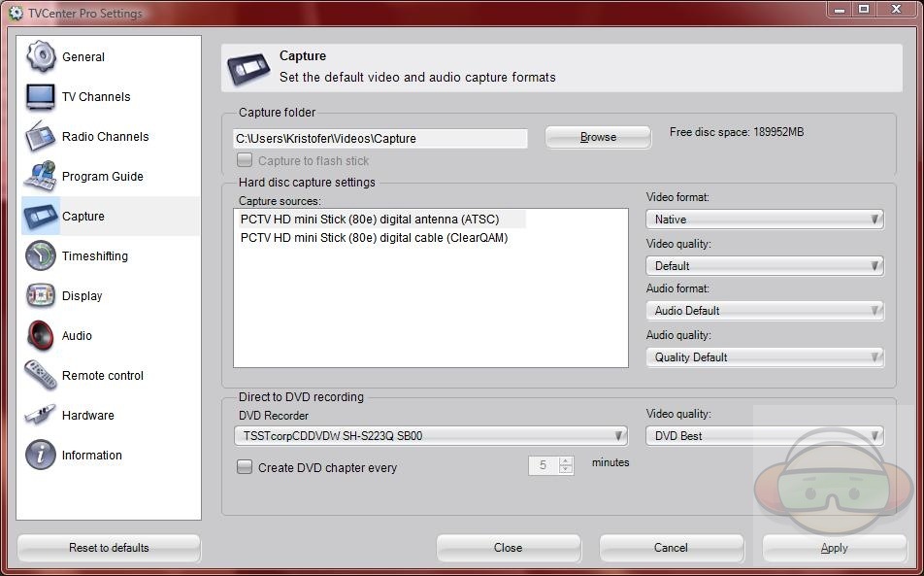Click the Program Guide icon
This screenshot has height=576, width=924.
(x=41, y=176)
